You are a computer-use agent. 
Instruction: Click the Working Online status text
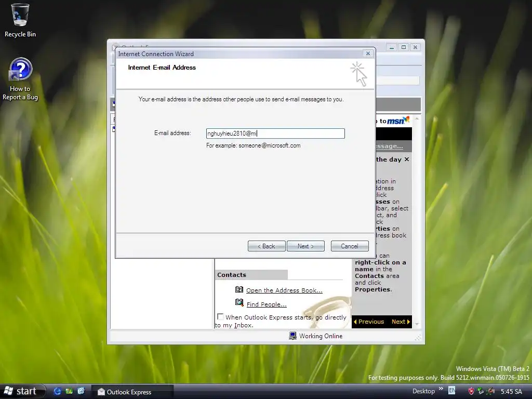click(321, 336)
